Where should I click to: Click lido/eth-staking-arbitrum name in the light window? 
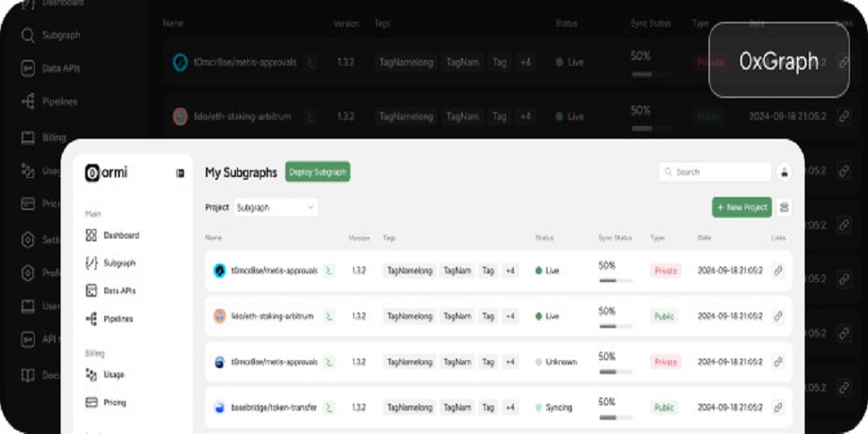pyautogui.click(x=273, y=316)
